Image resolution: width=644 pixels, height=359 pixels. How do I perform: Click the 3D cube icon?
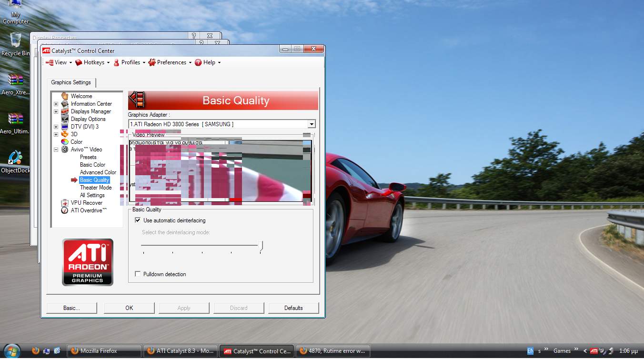point(65,134)
